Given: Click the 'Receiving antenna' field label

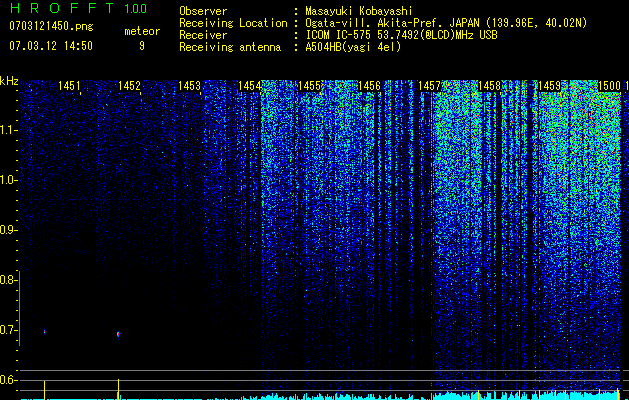Looking at the screenshot, I should (230, 47).
